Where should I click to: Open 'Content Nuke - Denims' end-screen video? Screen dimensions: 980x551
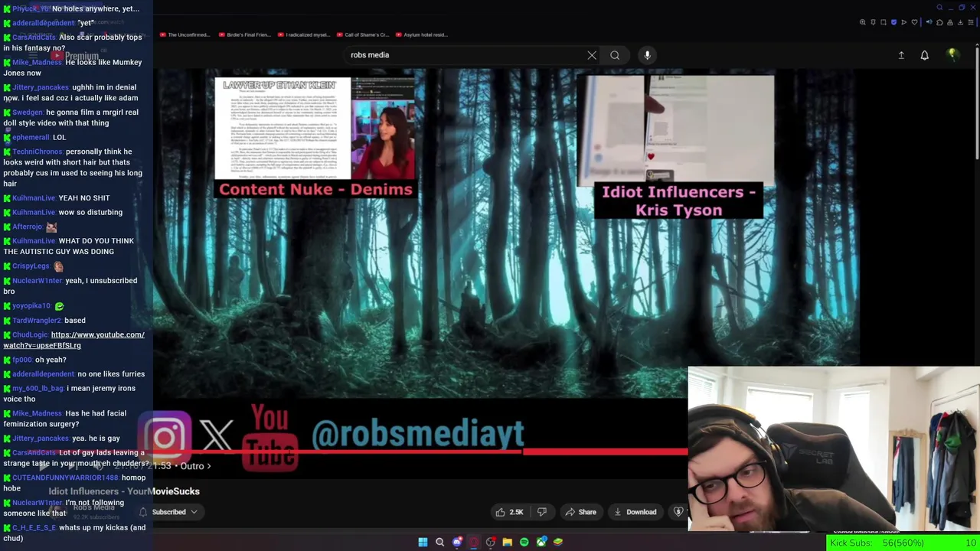pyautogui.click(x=316, y=138)
